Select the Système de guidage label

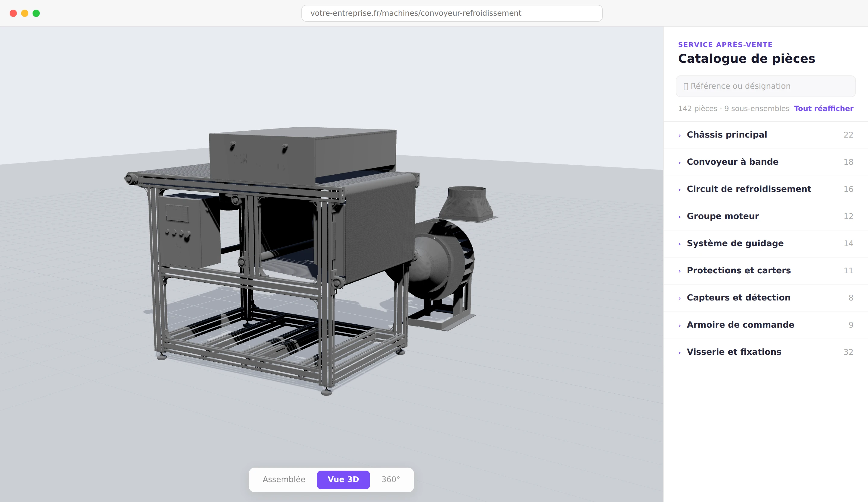click(x=735, y=243)
